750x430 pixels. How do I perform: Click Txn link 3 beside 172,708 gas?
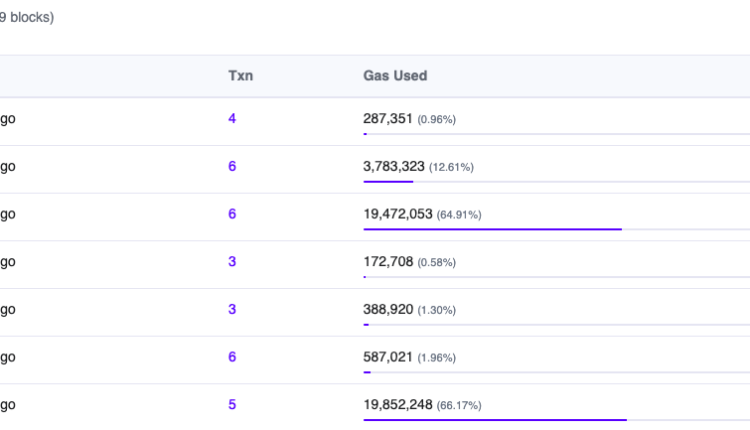click(232, 262)
